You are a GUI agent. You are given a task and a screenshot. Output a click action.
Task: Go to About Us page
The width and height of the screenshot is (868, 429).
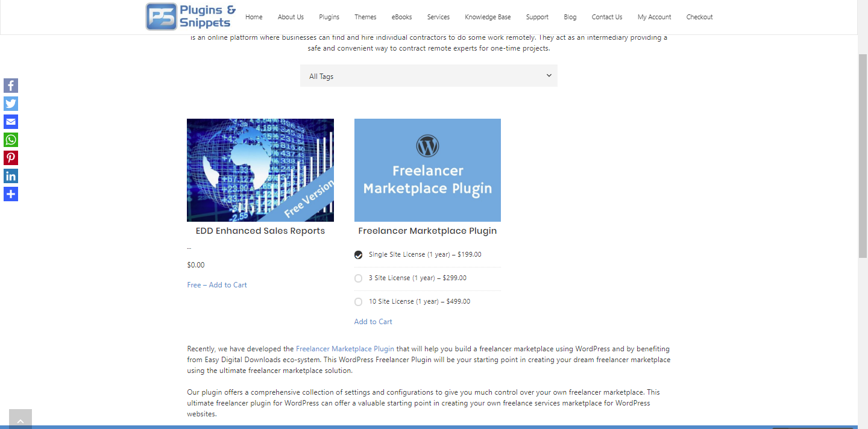coord(291,17)
